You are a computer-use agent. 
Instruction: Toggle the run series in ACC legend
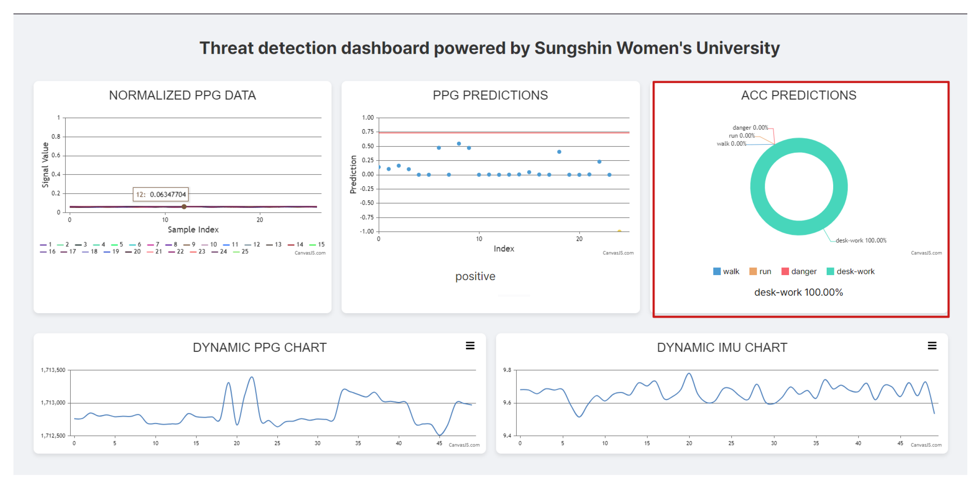coord(764,272)
